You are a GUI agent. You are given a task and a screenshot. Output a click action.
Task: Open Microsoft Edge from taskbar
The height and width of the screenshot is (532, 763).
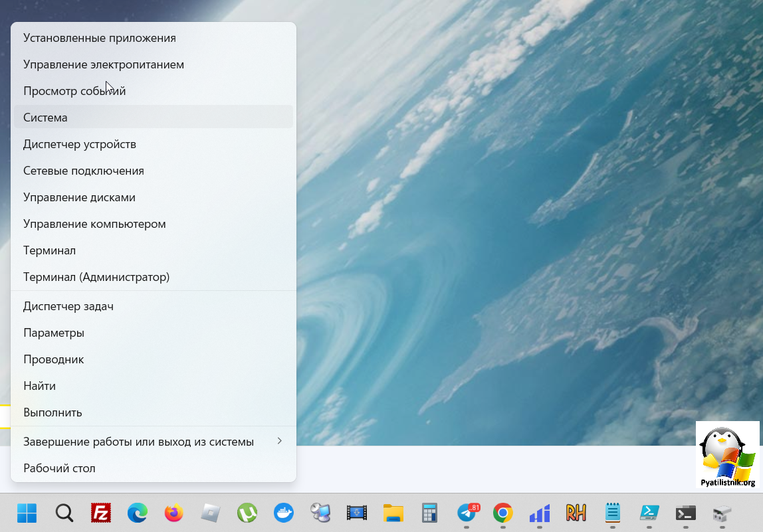click(137, 513)
